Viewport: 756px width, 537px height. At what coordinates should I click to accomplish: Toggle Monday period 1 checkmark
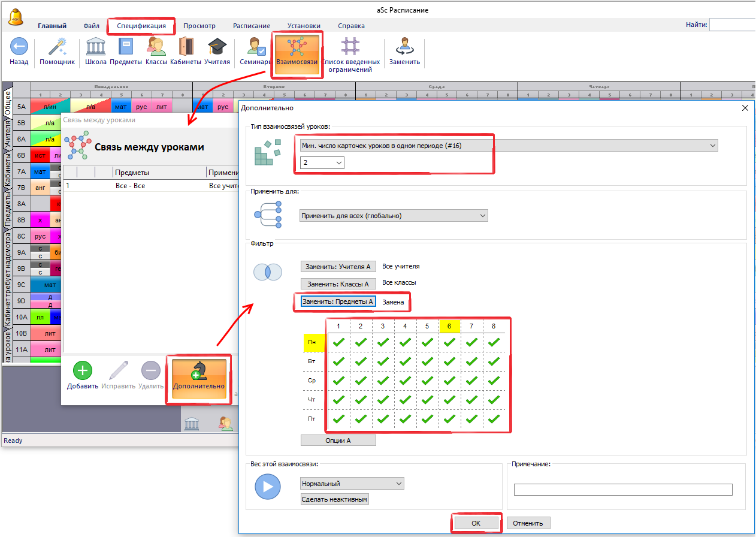339,343
